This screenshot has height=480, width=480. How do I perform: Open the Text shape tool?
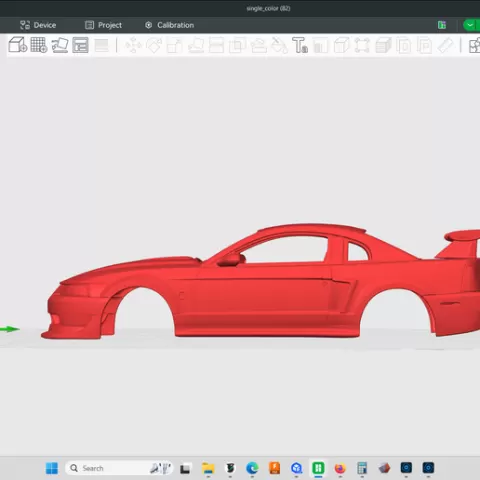click(x=300, y=45)
